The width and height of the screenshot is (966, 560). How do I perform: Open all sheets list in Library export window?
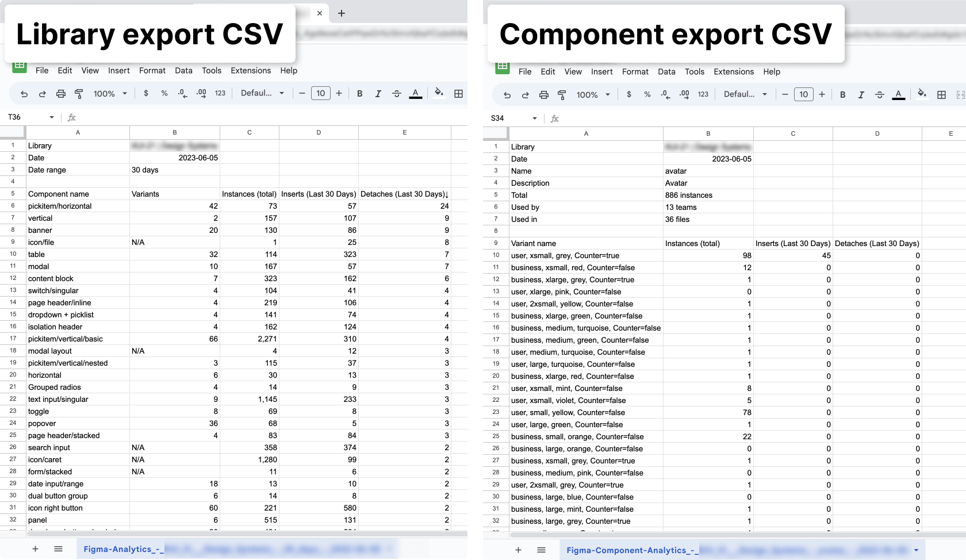pyautogui.click(x=58, y=549)
